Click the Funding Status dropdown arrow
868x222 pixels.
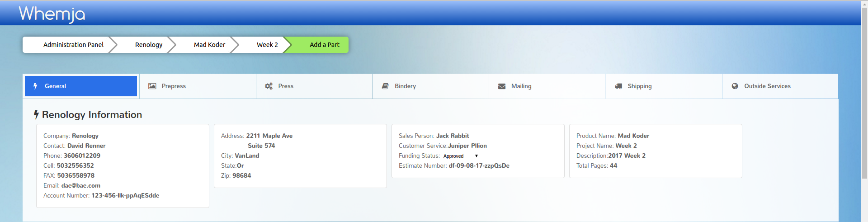476,156
